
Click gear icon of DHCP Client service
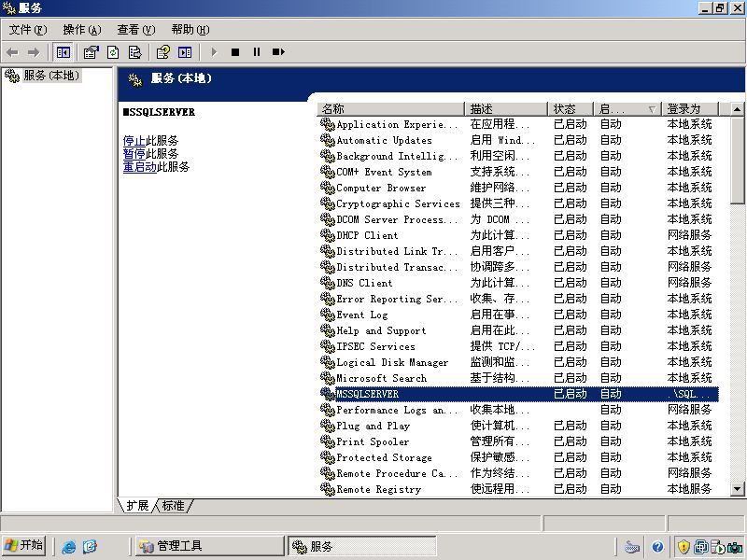(x=328, y=236)
